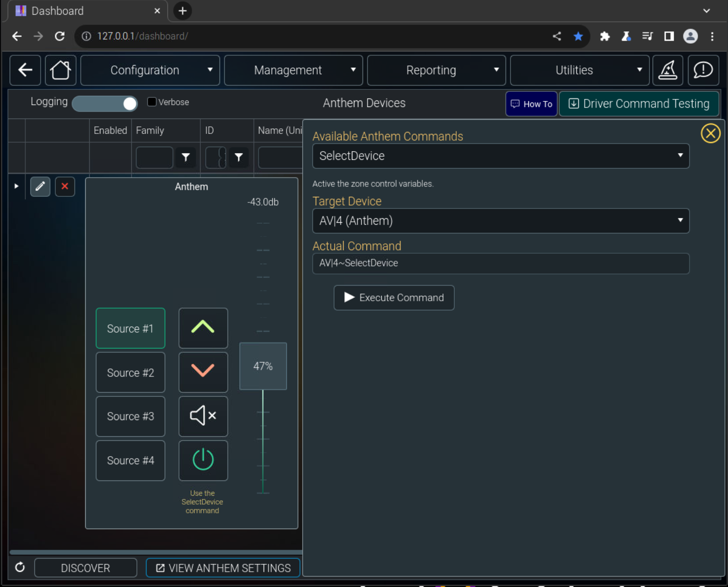Click the DISCOVER button
The height and width of the screenshot is (587, 728).
click(x=86, y=568)
